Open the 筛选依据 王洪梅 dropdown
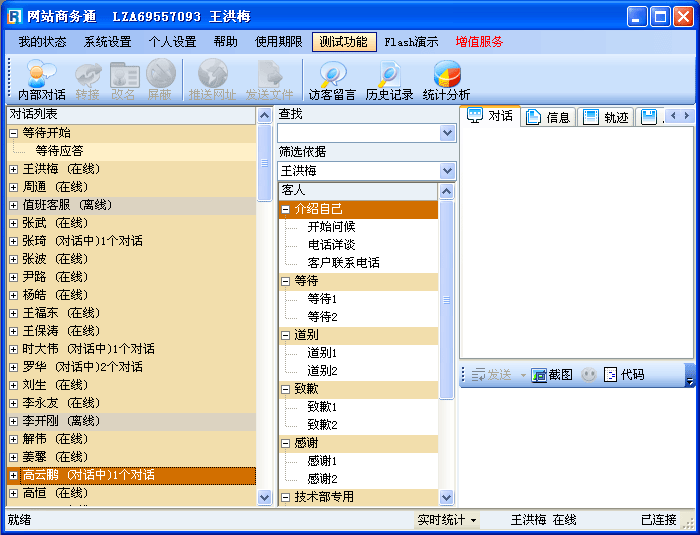Image resolution: width=700 pixels, height=535 pixels. (447, 171)
